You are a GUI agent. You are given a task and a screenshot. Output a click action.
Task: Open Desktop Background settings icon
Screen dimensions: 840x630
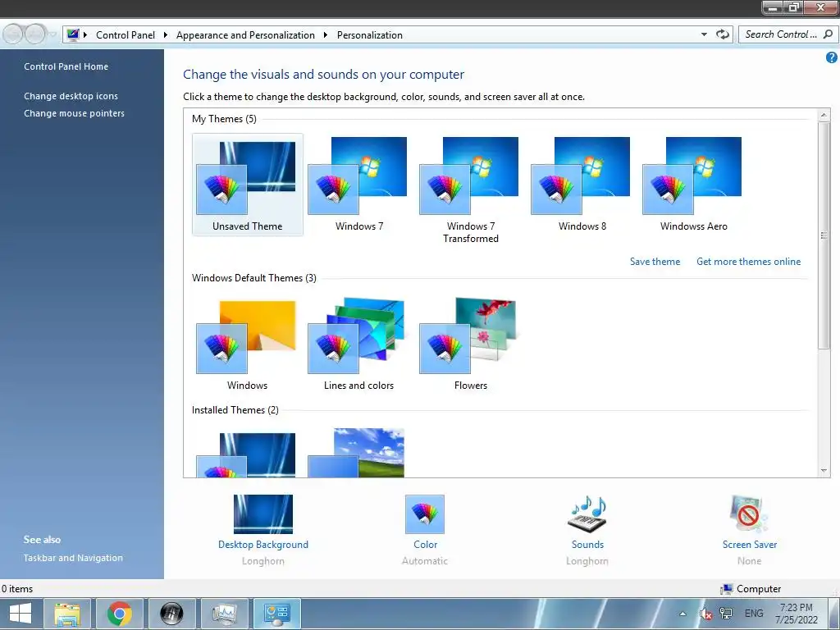[x=263, y=514]
